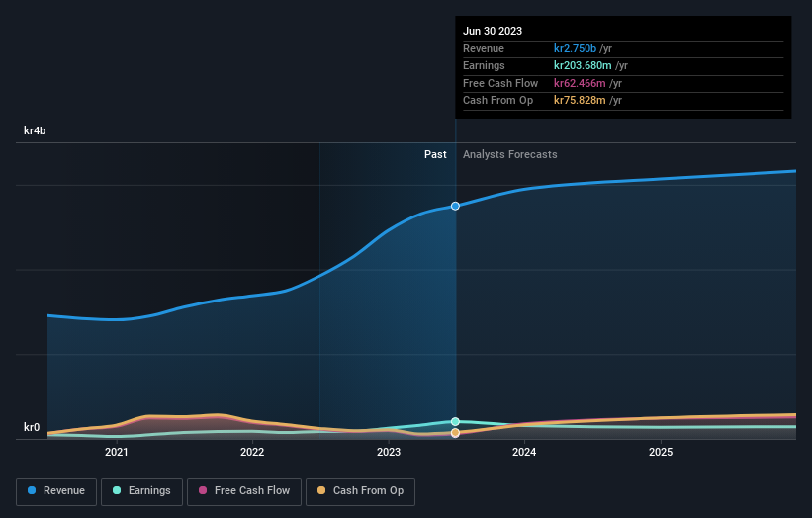Viewport: 812px width, 518px height.
Task: Click the Cash From Op label in tooltip
Action: 497,101
